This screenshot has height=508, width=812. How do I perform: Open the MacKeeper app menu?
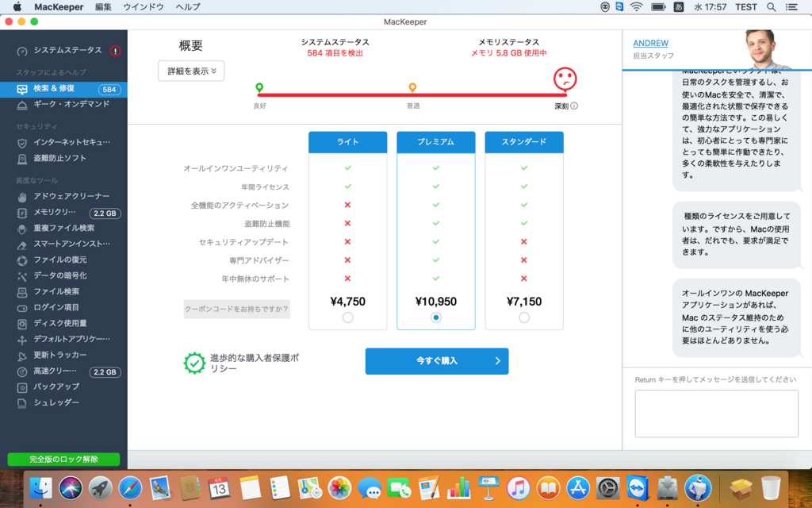[59, 6]
